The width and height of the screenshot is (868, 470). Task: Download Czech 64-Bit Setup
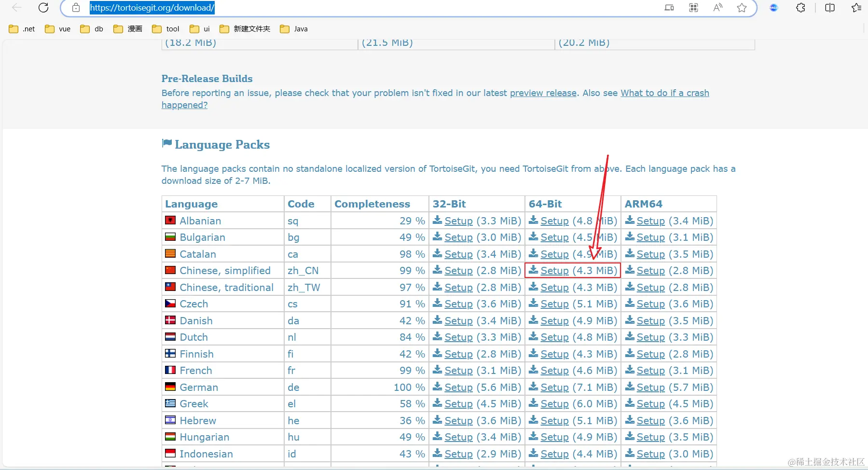click(555, 304)
